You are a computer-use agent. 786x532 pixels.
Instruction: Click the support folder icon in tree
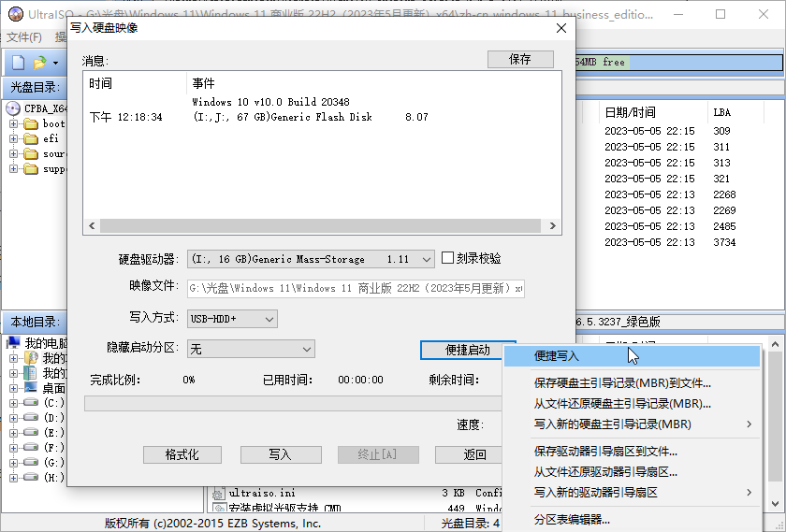[31, 169]
